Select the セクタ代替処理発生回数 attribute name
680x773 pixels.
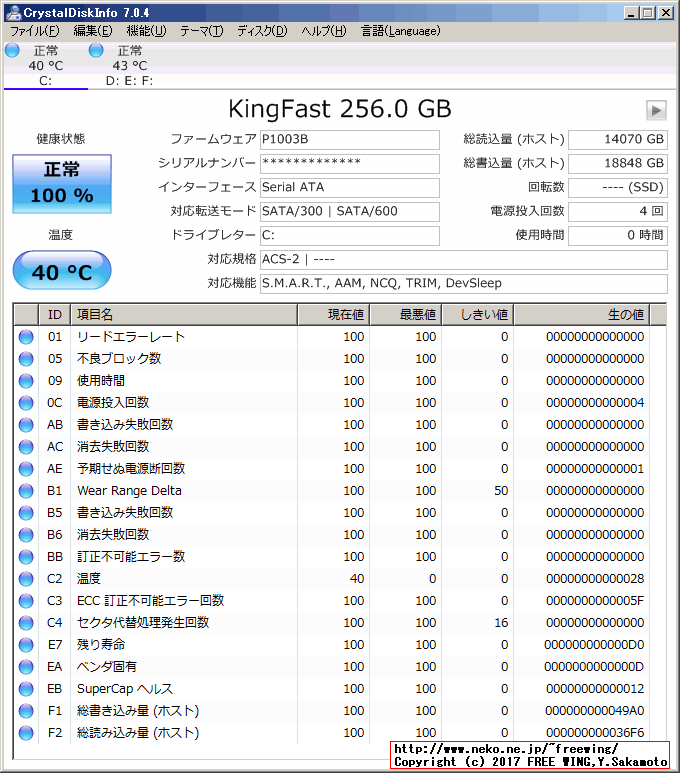coord(143,623)
